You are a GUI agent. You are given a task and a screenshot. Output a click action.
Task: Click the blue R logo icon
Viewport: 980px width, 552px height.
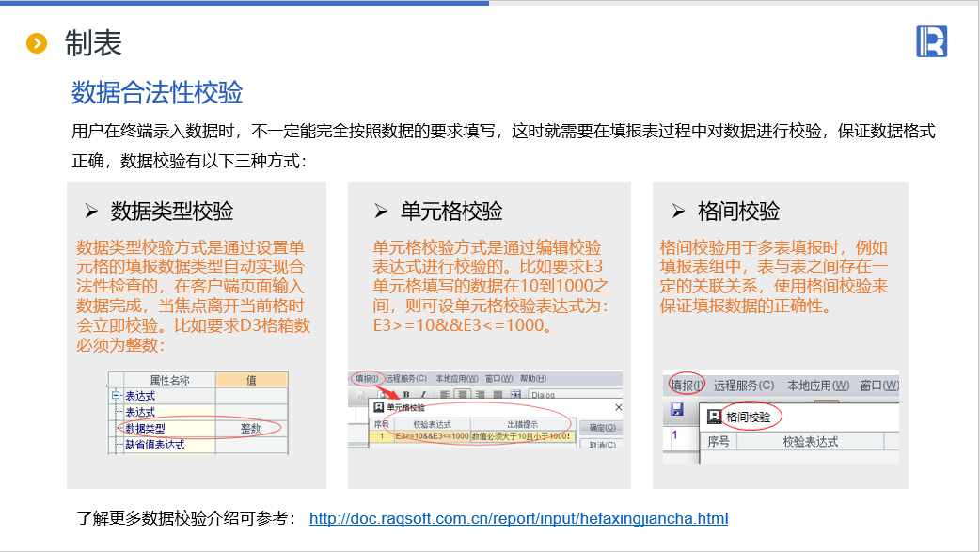click(x=931, y=41)
